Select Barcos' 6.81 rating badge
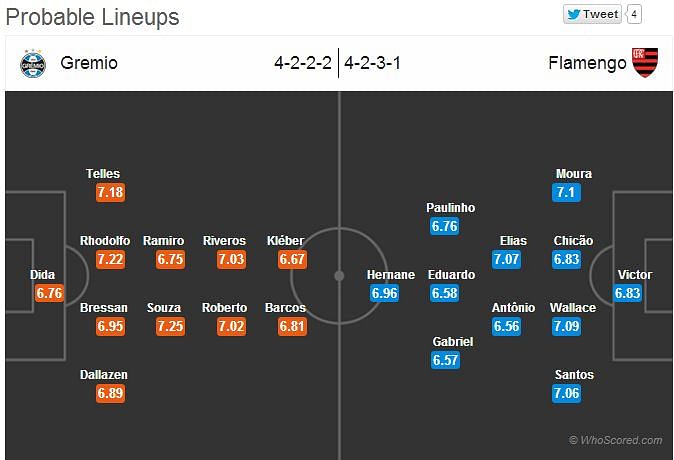This screenshot has height=460, width=674. pos(292,326)
